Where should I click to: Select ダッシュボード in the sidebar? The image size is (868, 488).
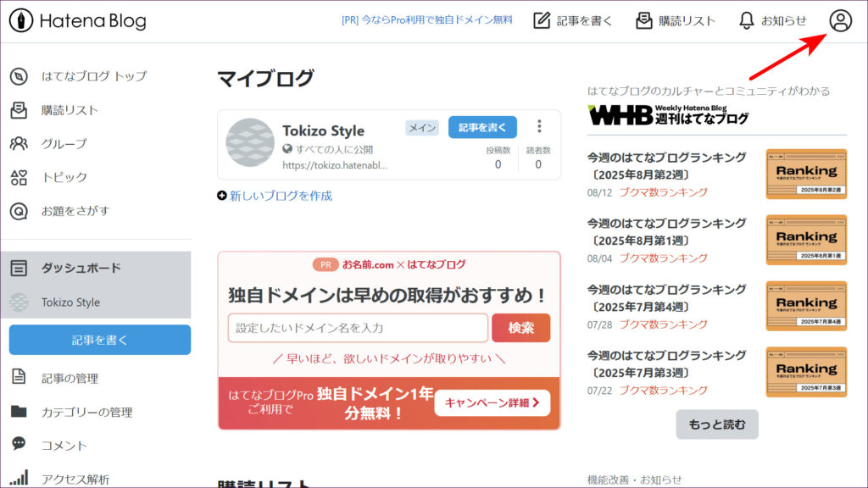(x=81, y=268)
